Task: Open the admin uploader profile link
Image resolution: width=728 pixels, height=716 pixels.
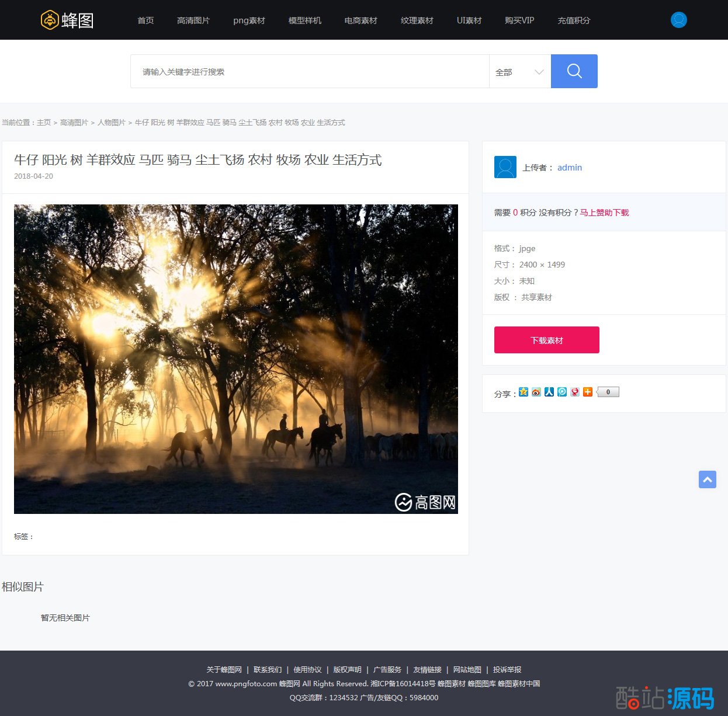Action: coord(569,168)
